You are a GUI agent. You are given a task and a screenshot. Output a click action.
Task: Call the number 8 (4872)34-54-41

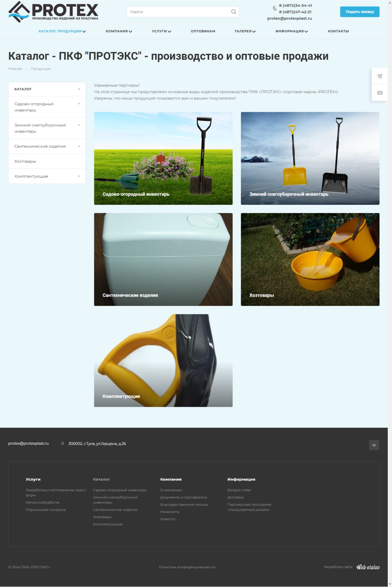tap(296, 5)
